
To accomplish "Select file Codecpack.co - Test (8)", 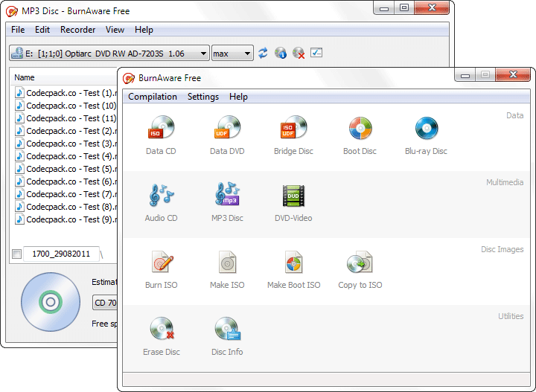I will 66,207.
